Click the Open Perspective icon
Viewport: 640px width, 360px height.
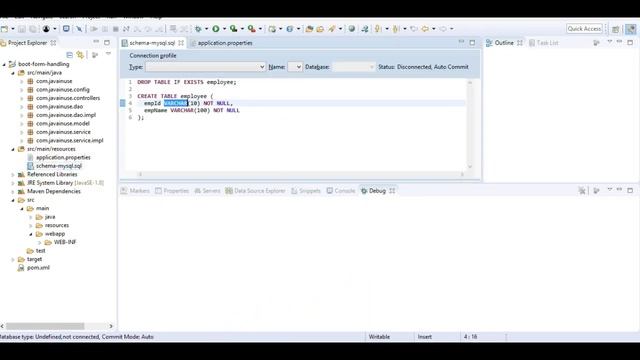tap(616, 29)
